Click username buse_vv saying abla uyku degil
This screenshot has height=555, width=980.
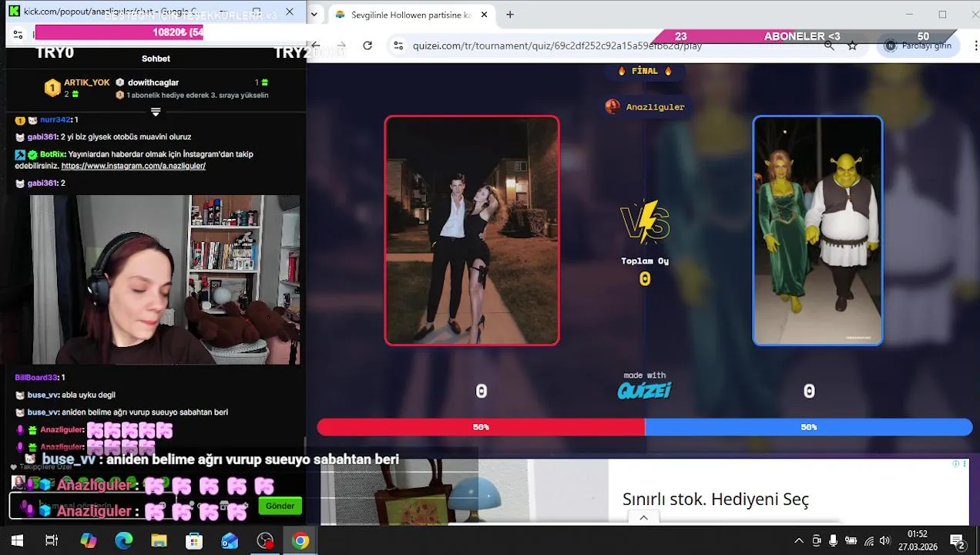pos(42,395)
